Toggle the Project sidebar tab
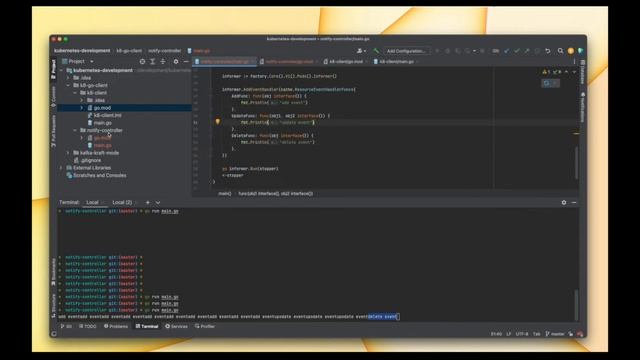This screenshot has width=640, height=360. [53, 69]
